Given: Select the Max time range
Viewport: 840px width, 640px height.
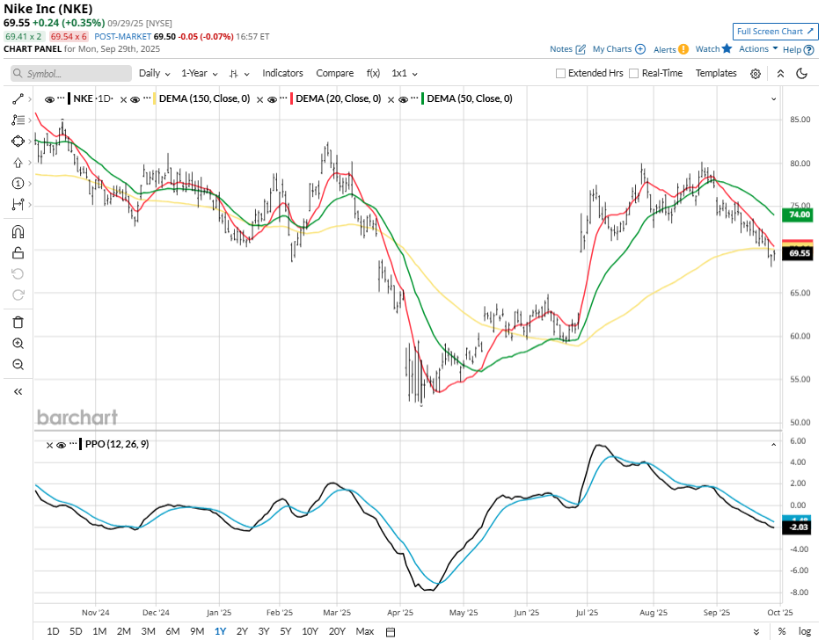Looking at the screenshot, I should tap(365, 631).
